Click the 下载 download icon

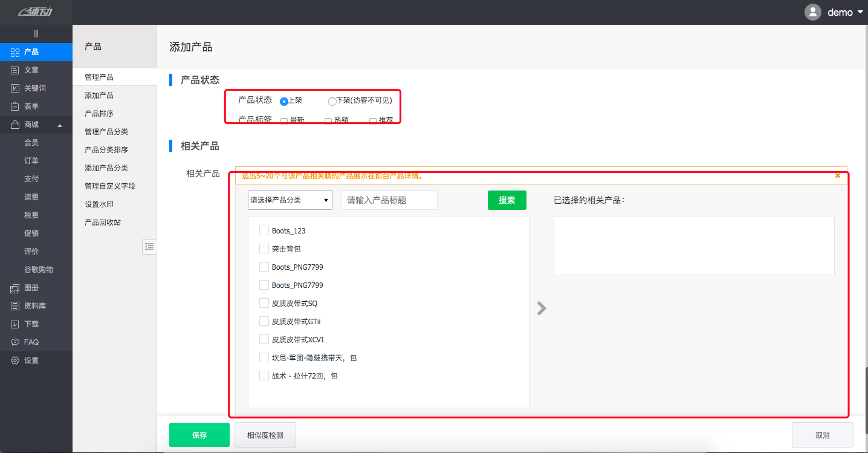pyautogui.click(x=15, y=324)
